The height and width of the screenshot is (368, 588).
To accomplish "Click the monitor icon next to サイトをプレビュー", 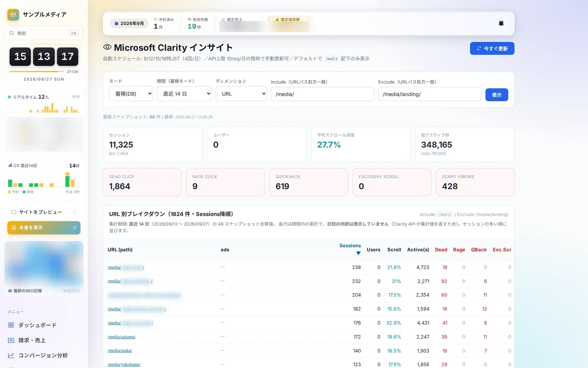I will 14,212.
